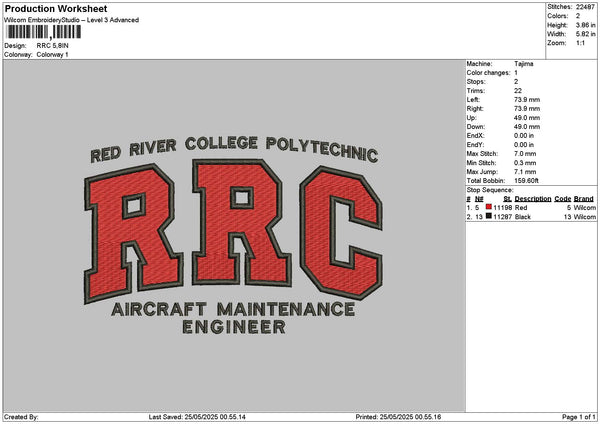
Task: Select the Red 11198 stop sequence row
Action: click(x=532, y=207)
